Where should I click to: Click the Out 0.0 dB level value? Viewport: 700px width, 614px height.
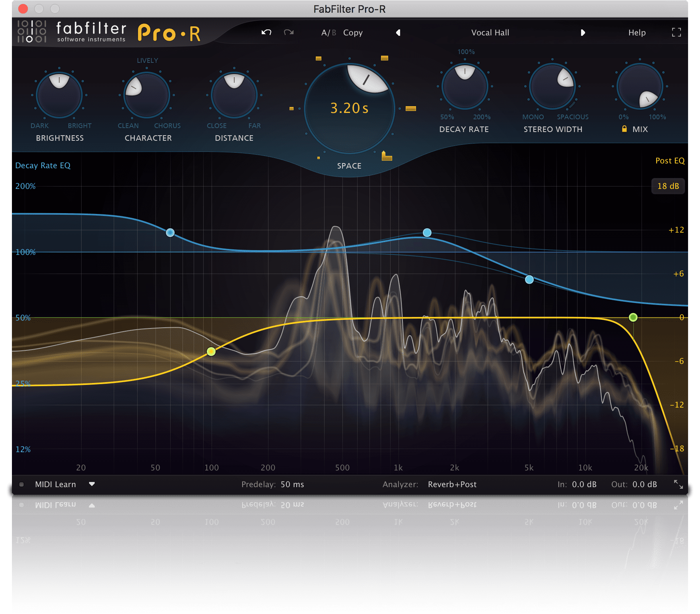click(645, 484)
